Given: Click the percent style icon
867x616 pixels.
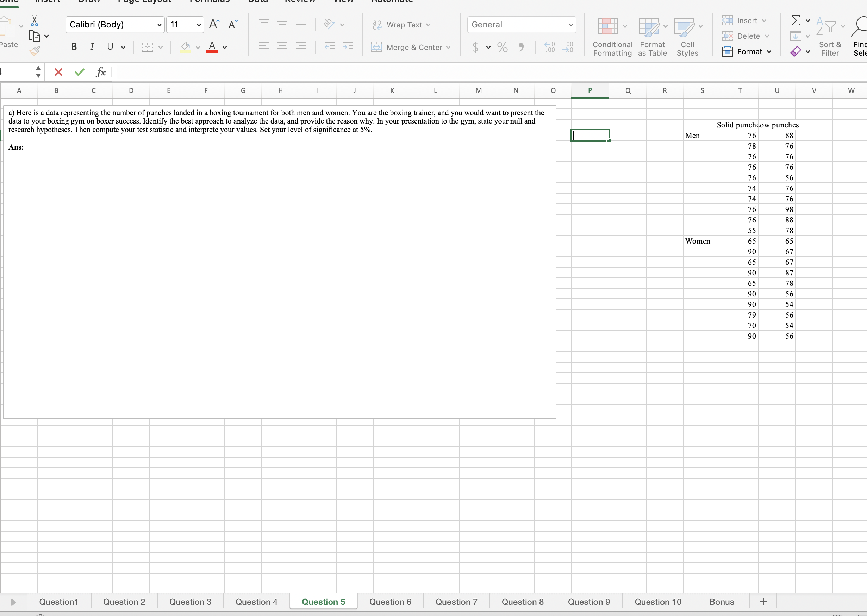Looking at the screenshot, I should (503, 48).
